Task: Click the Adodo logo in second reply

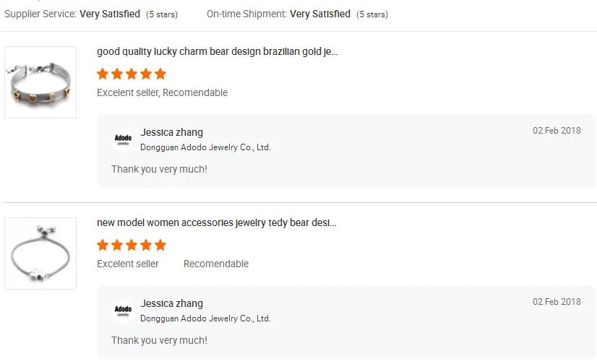Action: point(123,311)
